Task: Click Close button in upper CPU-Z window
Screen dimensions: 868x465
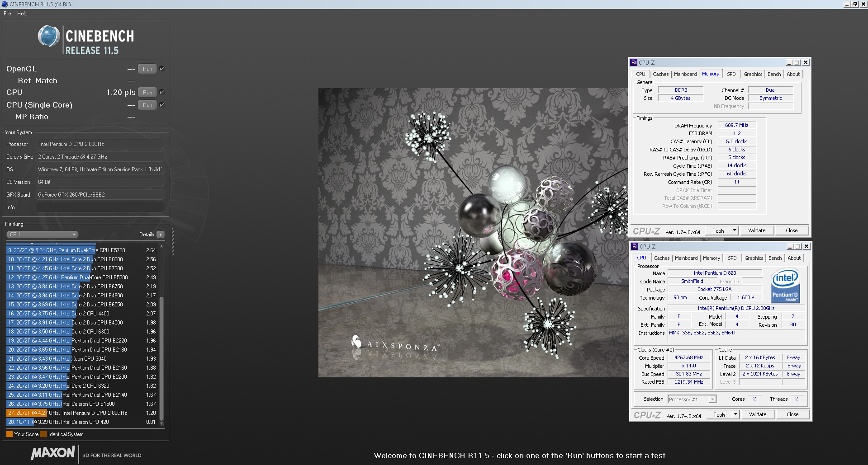Action: click(x=792, y=231)
